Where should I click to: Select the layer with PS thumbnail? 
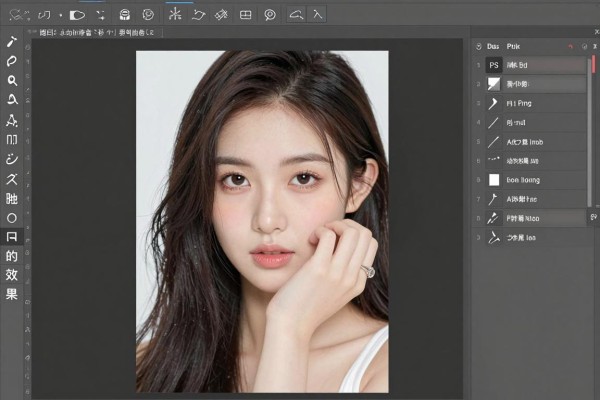(x=535, y=65)
